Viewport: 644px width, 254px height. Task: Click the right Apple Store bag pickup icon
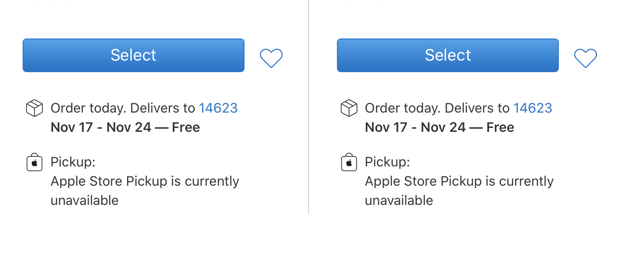[348, 162]
